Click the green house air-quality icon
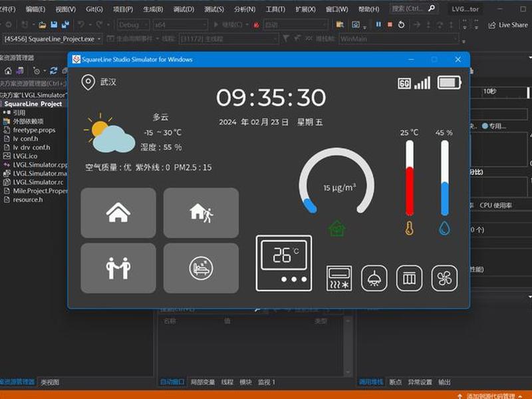 (337, 228)
